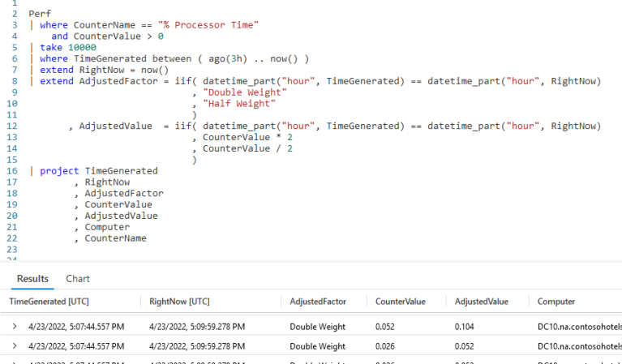Place cursor on "% Processor Time" string
The height and width of the screenshot is (364, 622).
coord(208,25)
